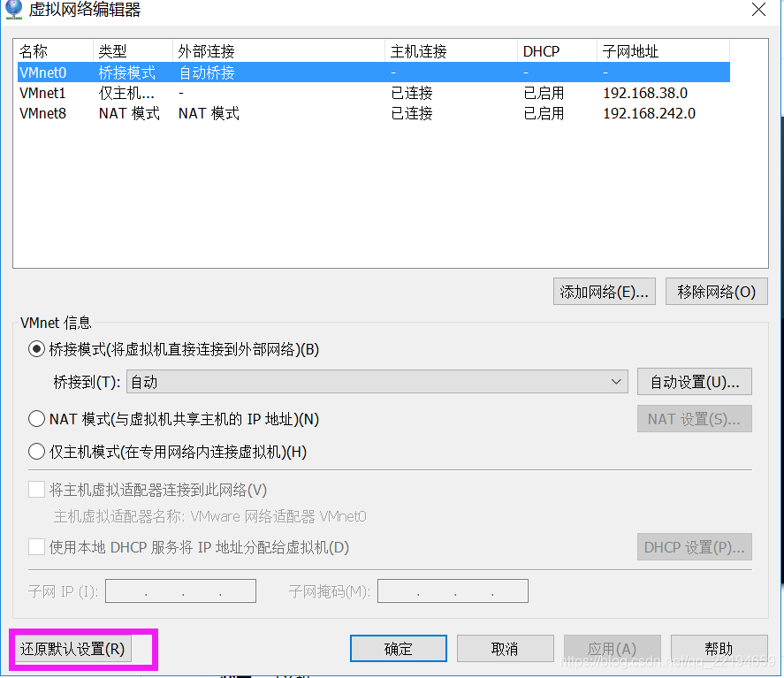Click the 添加网络(E)... button
This screenshot has height=678, width=784.
[604, 292]
